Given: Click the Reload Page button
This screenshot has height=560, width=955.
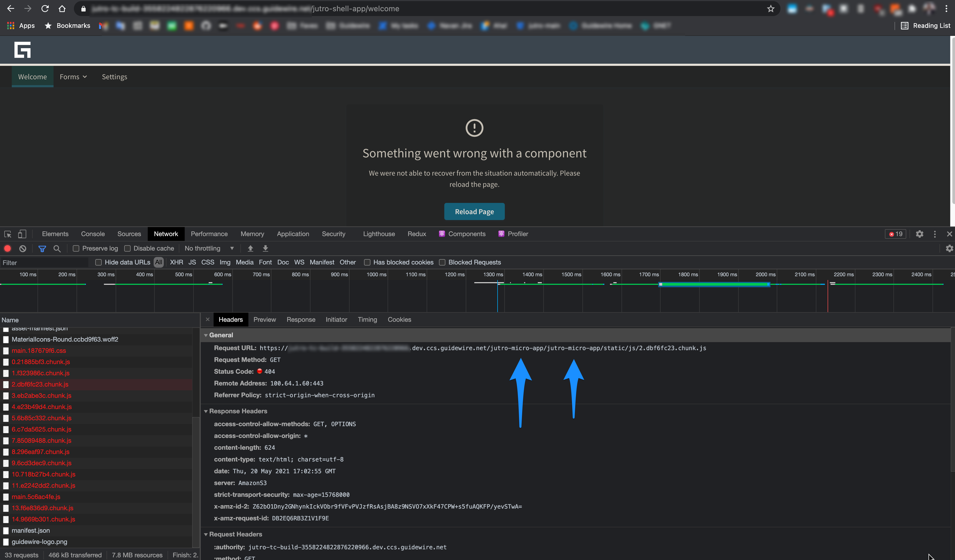Looking at the screenshot, I should tap(474, 211).
